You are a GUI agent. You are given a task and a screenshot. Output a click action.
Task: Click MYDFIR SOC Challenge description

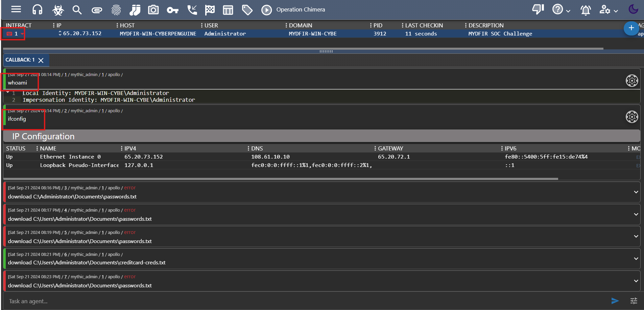pyautogui.click(x=500, y=34)
